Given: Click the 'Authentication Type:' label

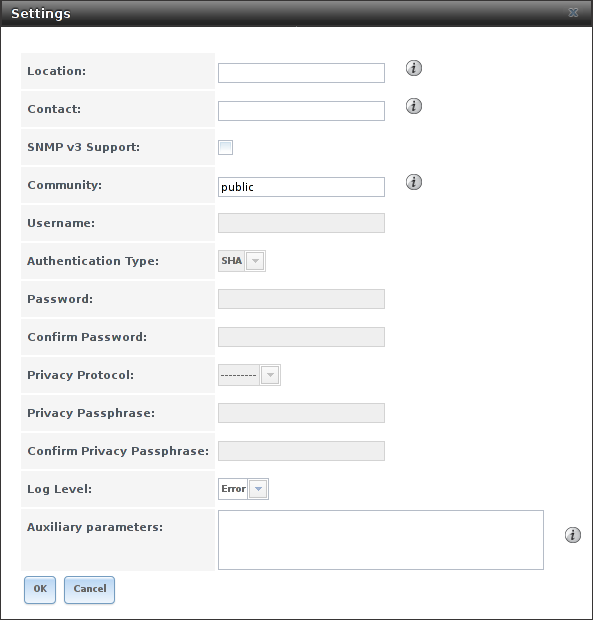Looking at the screenshot, I should [93, 261].
